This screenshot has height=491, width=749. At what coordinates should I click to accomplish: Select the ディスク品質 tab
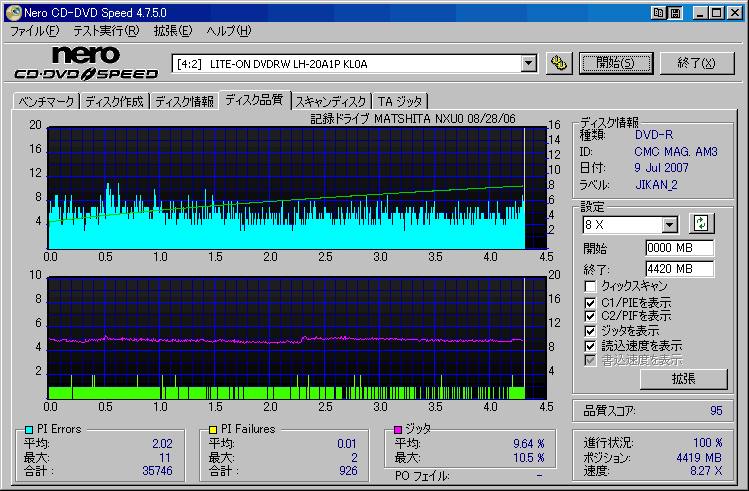[x=254, y=100]
